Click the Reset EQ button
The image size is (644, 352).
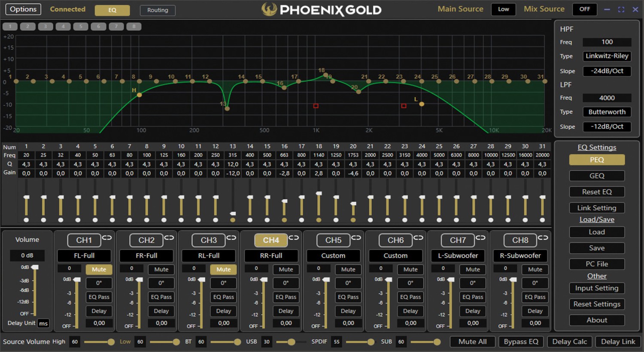pyautogui.click(x=597, y=192)
